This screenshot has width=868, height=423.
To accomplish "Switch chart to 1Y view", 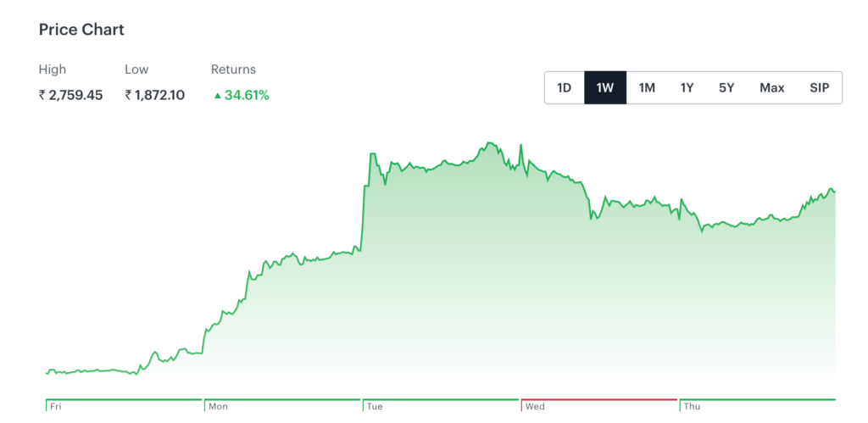I will [x=687, y=87].
